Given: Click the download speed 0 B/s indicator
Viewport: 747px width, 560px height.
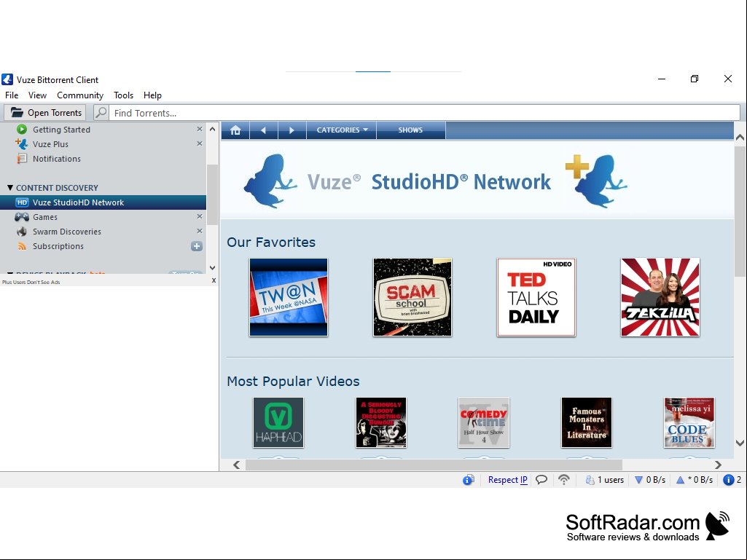Looking at the screenshot, I should (650, 480).
